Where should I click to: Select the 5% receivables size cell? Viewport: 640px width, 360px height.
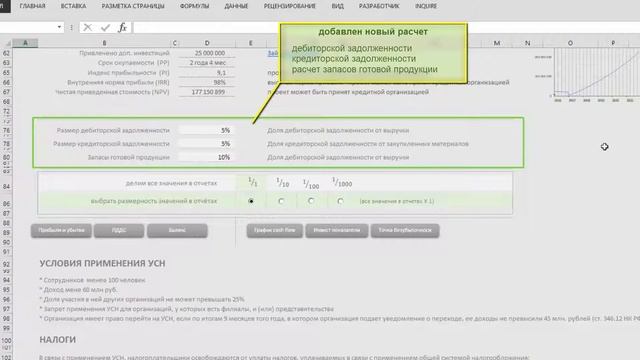(x=207, y=130)
